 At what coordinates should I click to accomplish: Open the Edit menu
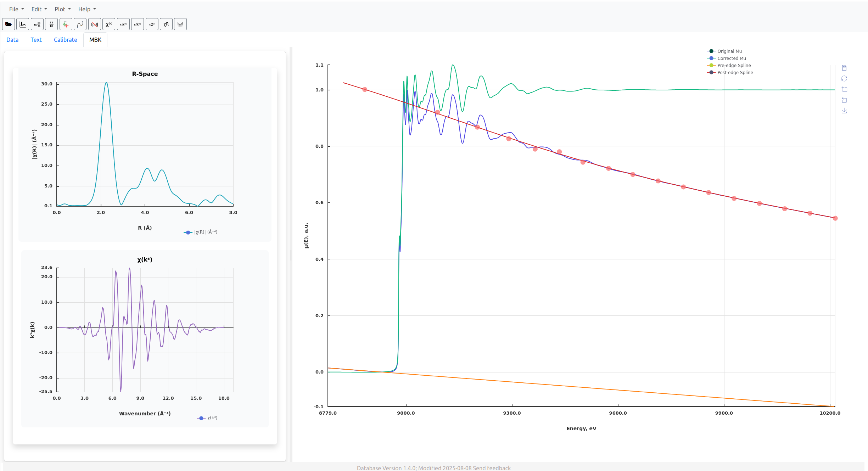pos(39,9)
